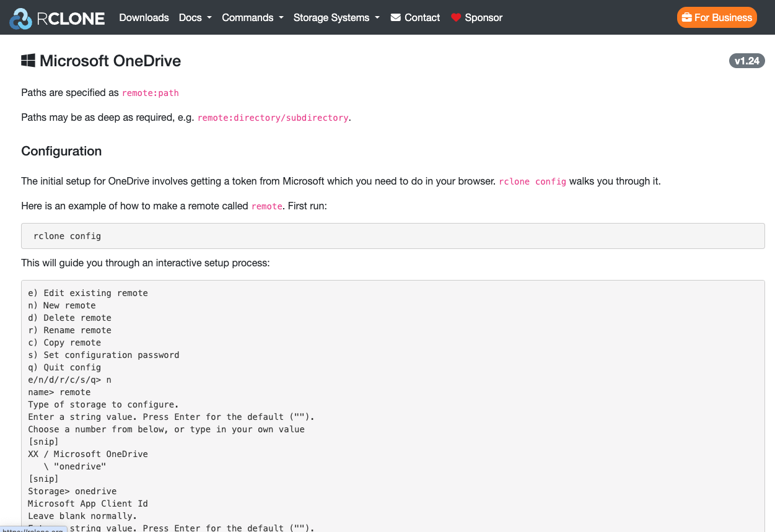Open the Docs dropdown menu
This screenshot has height=532, width=775.
click(195, 17)
